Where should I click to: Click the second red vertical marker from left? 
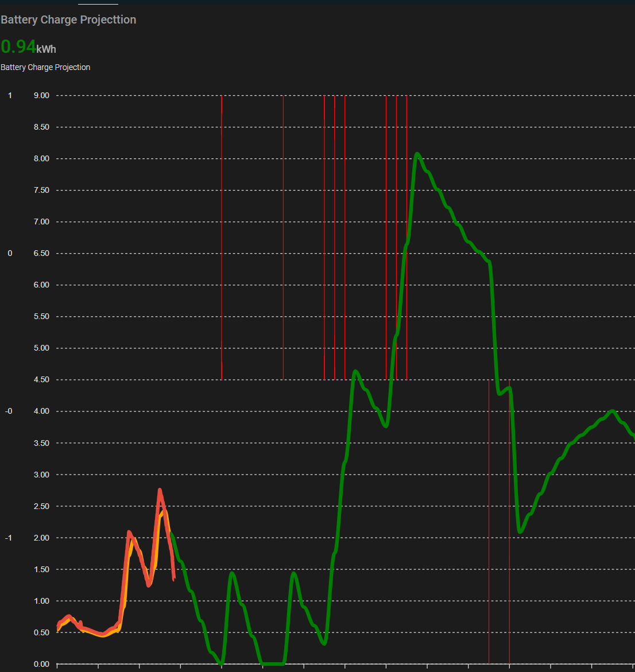point(283,230)
